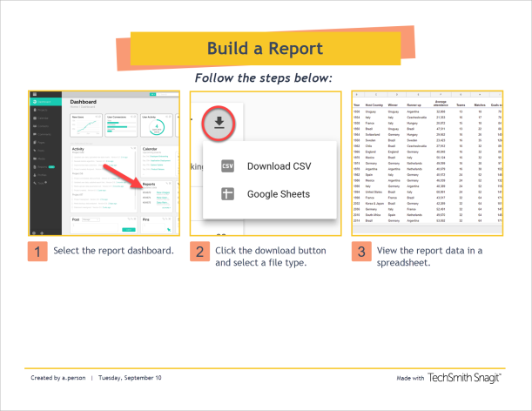Click the Build a Report title banner
Screen dimensions: 532x411
(x=266, y=48)
